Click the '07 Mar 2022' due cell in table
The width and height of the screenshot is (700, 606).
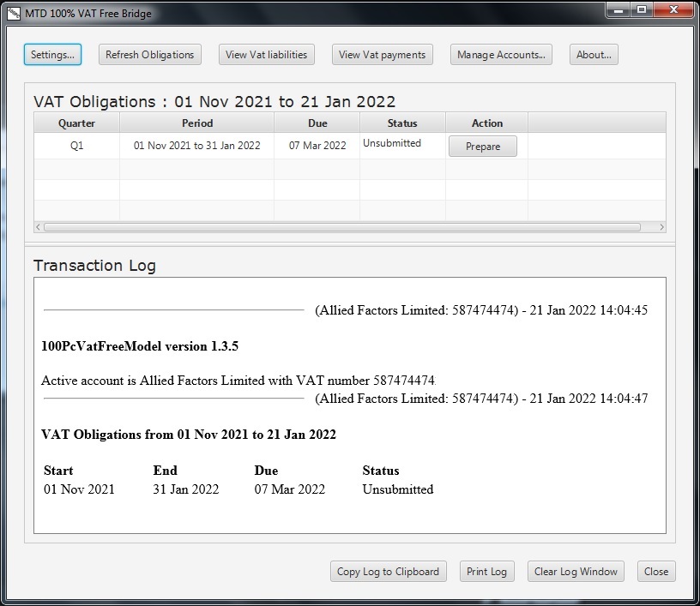pos(317,146)
